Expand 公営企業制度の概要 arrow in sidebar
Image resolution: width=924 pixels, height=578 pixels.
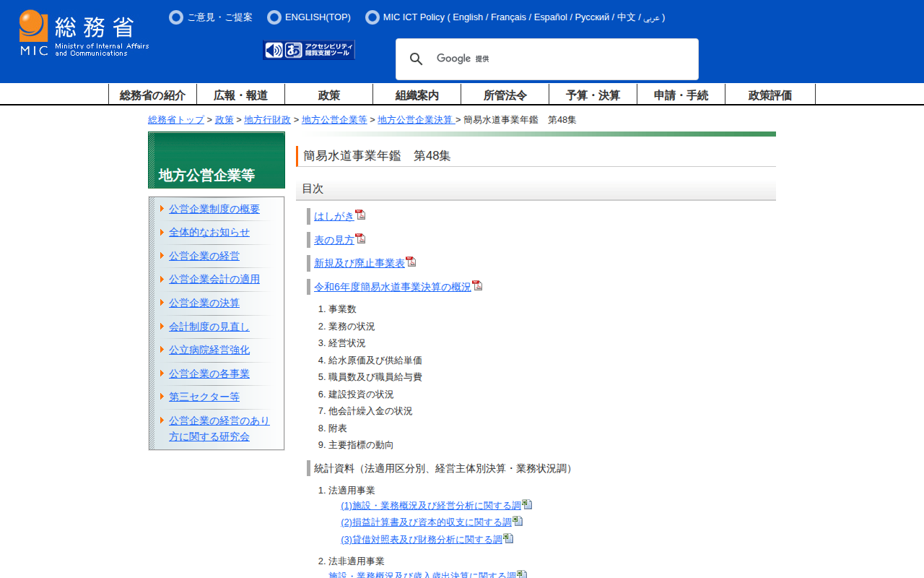(x=162, y=209)
